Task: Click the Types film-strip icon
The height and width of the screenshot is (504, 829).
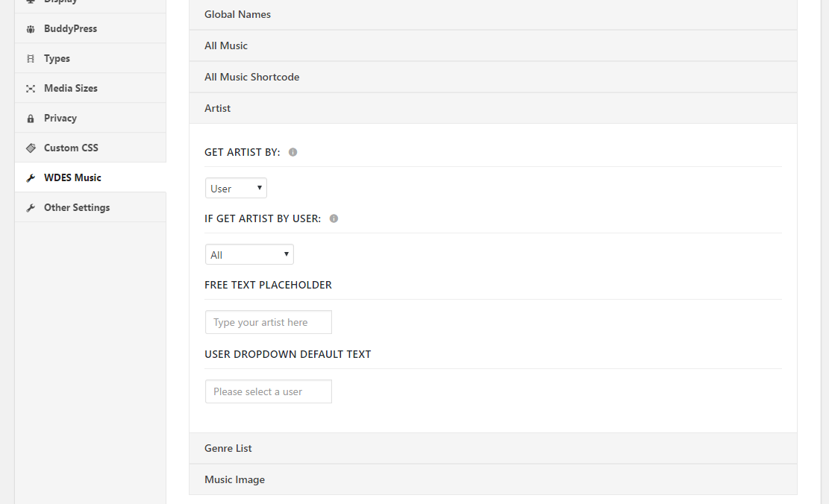Action: 31,59
